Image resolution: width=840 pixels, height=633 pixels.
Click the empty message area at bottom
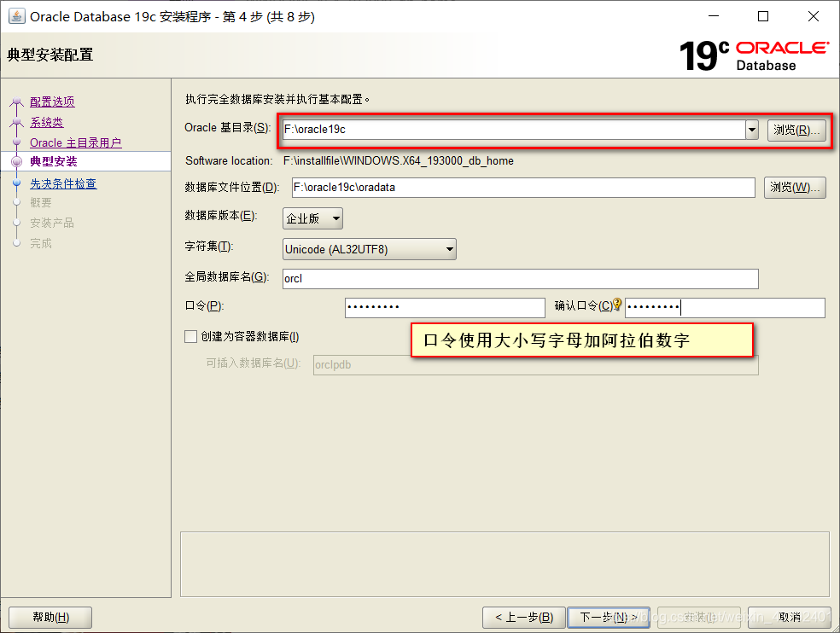505,564
